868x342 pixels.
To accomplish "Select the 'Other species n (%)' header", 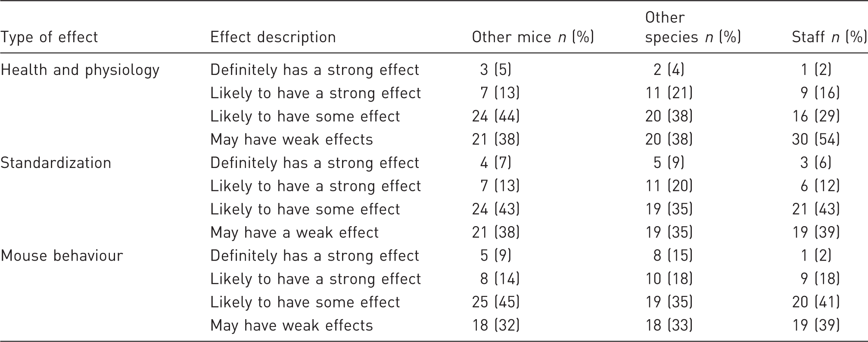I will (x=693, y=27).
